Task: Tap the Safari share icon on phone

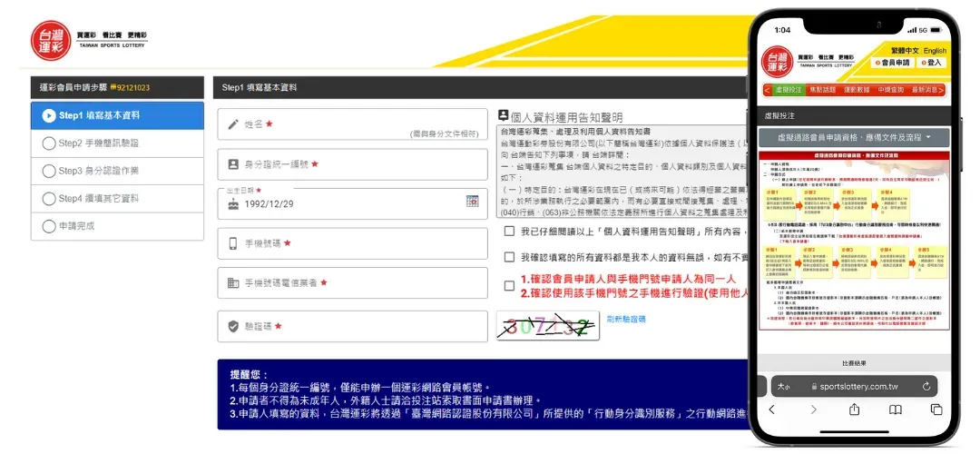Action: [x=854, y=410]
